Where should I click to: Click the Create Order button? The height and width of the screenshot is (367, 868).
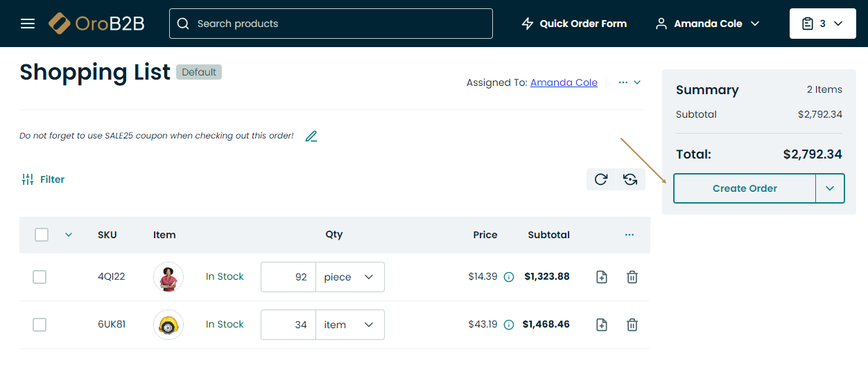[x=745, y=188]
